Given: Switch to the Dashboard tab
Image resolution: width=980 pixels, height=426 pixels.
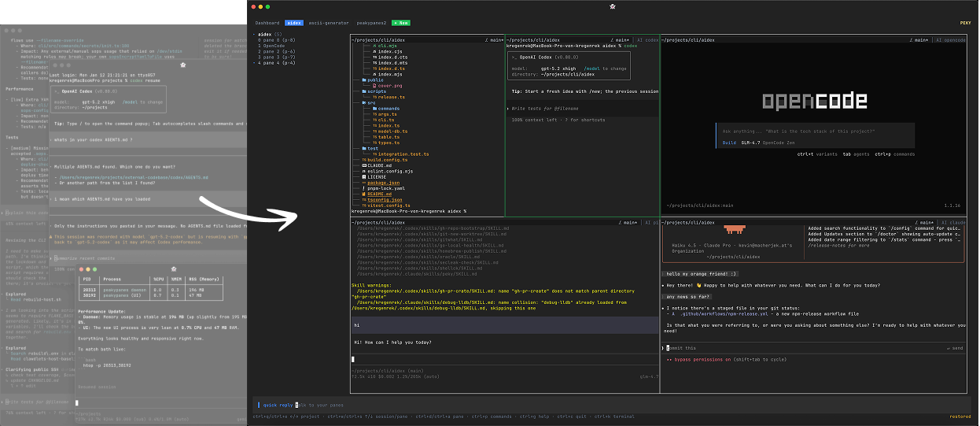Looking at the screenshot, I should point(267,24).
